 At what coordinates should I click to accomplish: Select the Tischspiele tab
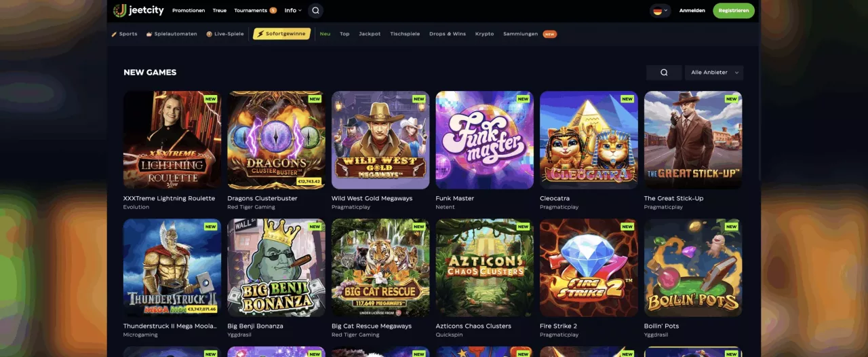(405, 34)
